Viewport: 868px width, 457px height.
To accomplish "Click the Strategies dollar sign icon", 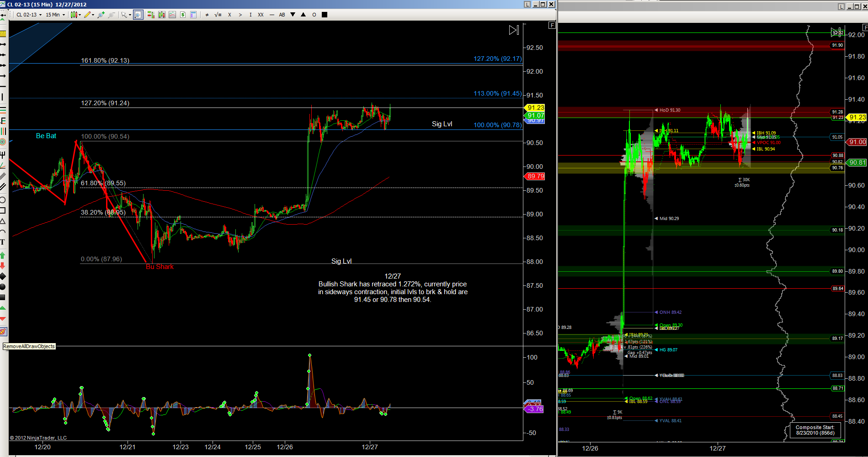I will [183, 15].
